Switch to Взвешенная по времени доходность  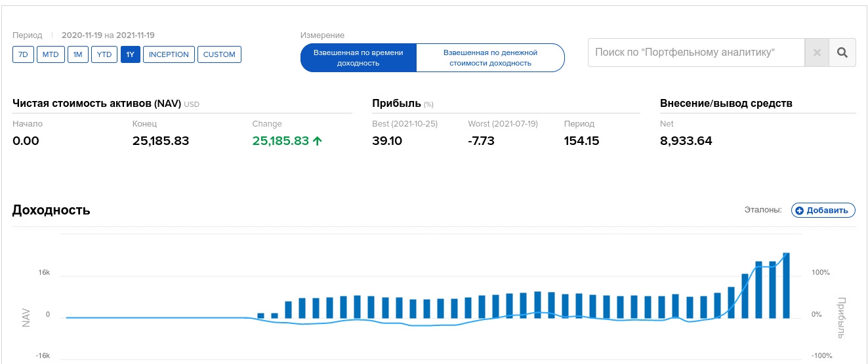(358, 58)
